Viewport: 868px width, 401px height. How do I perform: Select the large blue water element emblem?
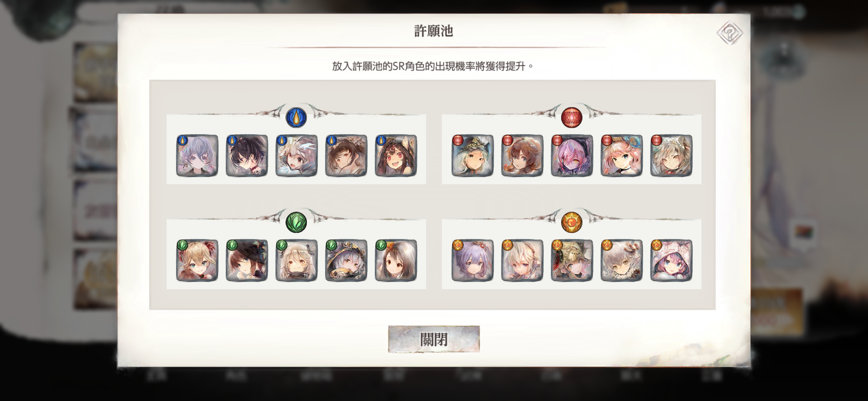296,118
